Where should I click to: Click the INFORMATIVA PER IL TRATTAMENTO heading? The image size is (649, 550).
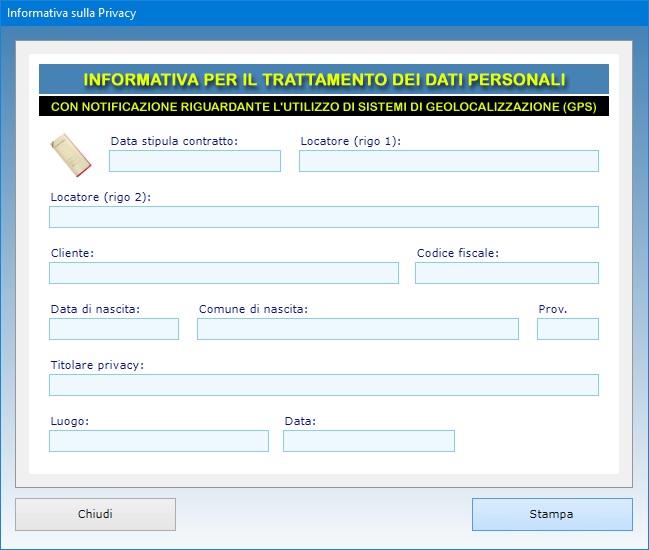[x=324, y=79]
